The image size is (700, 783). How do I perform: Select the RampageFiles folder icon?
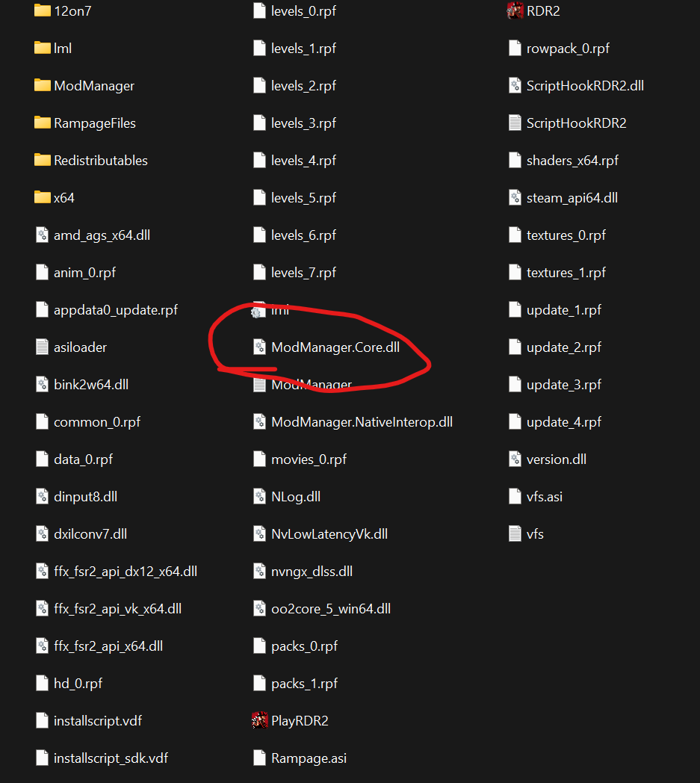click(43, 123)
